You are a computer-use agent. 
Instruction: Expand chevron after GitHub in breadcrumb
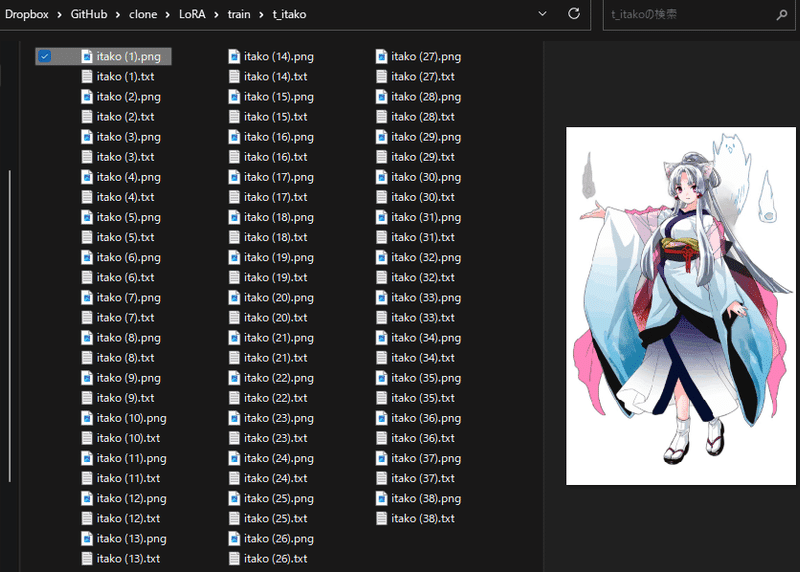[118, 15]
